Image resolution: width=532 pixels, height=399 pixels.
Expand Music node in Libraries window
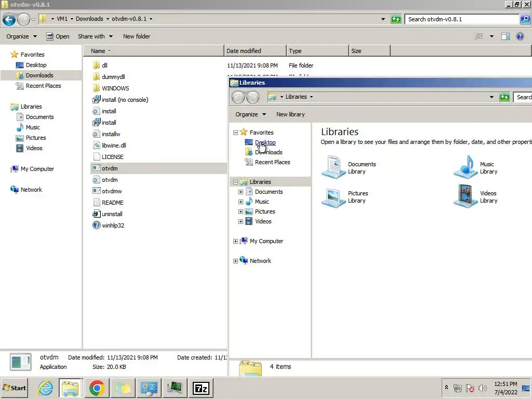click(x=241, y=202)
